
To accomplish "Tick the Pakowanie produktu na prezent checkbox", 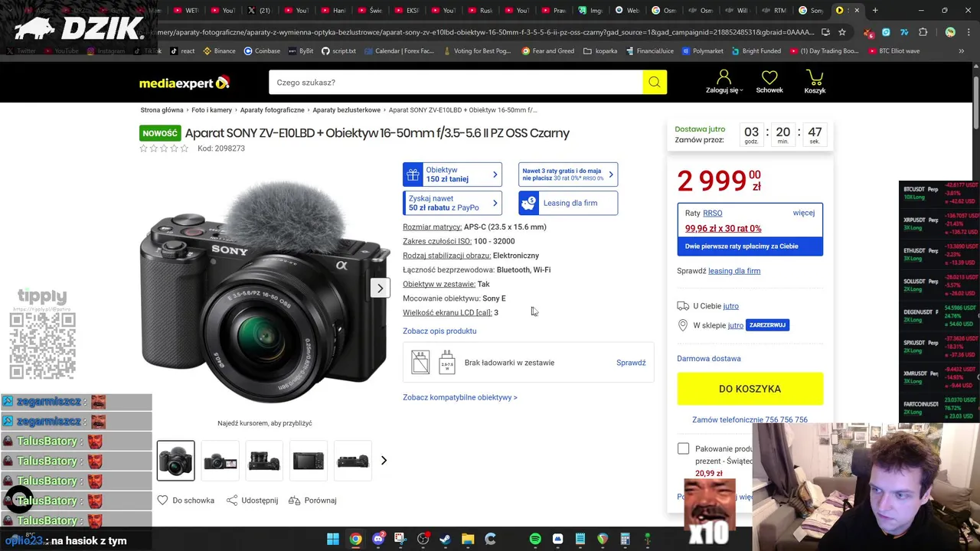I will pyautogui.click(x=683, y=448).
